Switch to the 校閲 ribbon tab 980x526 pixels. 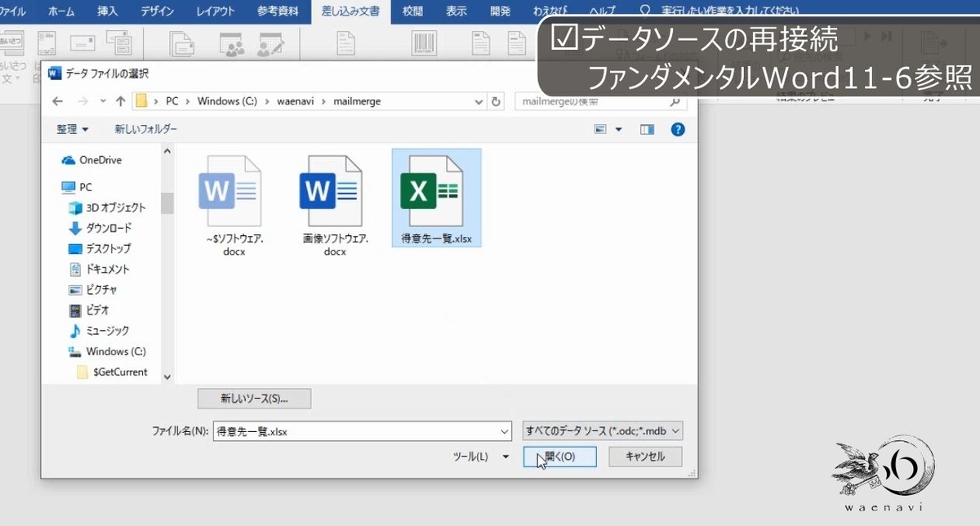click(412, 11)
